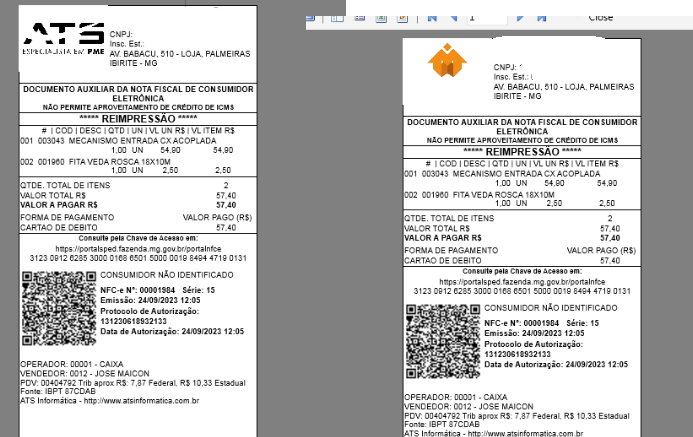The height and width of the screenshot is (437, 693).
Task: Open portalsped.fazenda URL on right receipt
Action: tap(522, 282)
